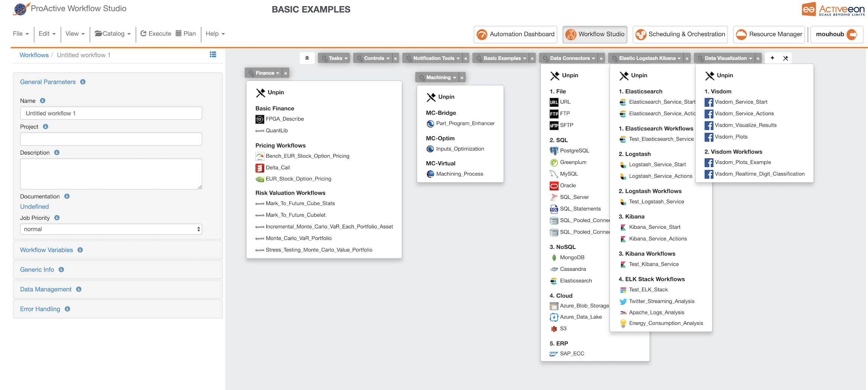Unpin the Finance palette
Viewport: 868px width, 390px height.
click(x=270, y=92)
